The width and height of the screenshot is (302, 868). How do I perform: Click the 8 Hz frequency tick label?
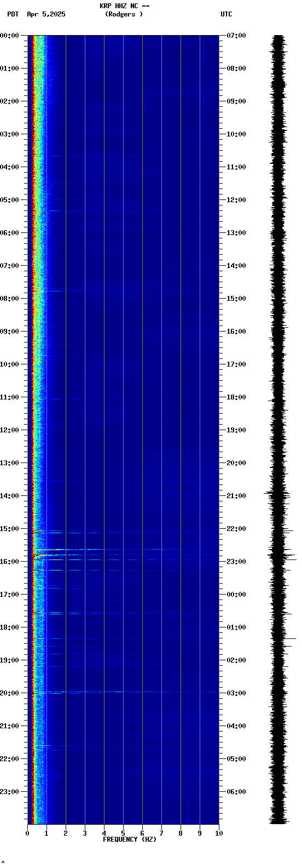click(181, 833)
